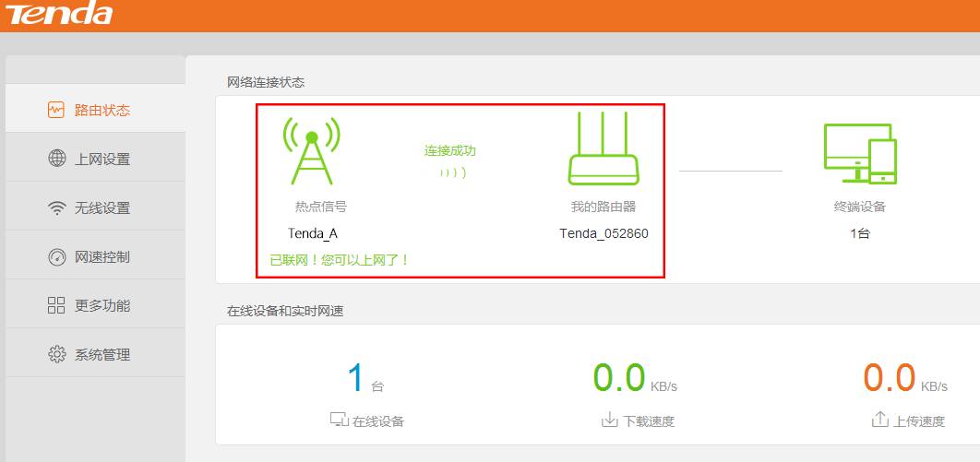The width and height of the screenshot is (980, 462).
Task: Click the hotspot signal tower icon
Action: click(312, 150)
